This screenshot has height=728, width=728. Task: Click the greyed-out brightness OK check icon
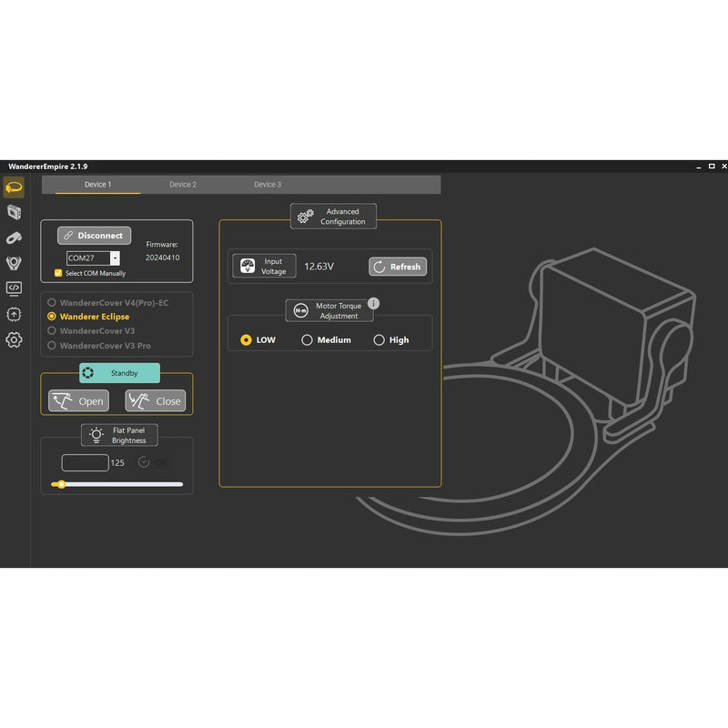[144, 462]
